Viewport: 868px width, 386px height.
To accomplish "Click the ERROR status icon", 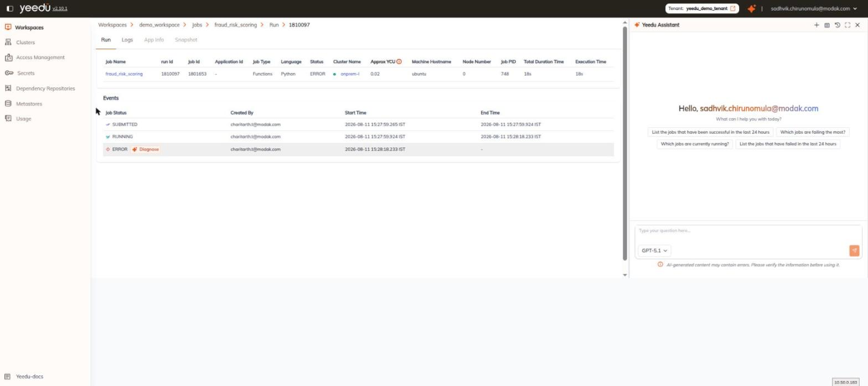I will [108, 149].
